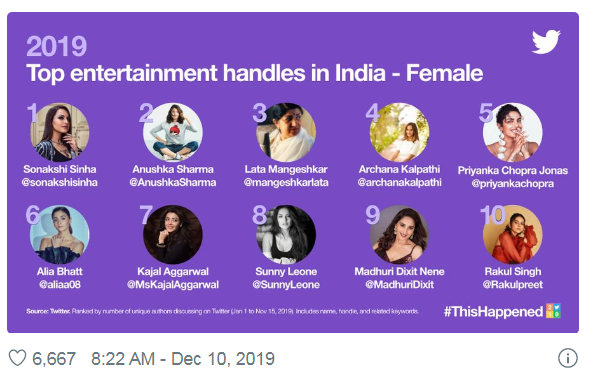This screenshot has height=375, width=593.
Task: Click the Sunny Leone black-and-white photo
Action: pyautogui.click(x=286, y=234)
